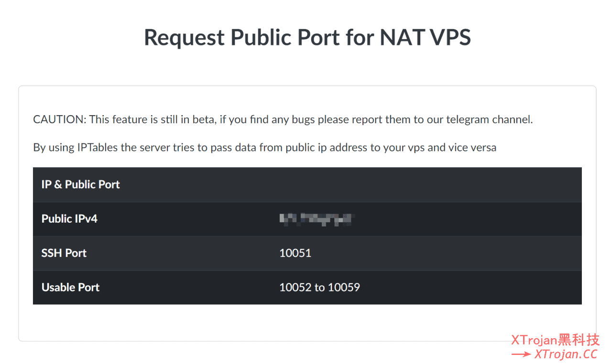Click the Usable Port row label
The height and width of the screenshot is (364, 612).
coord(70,287)
